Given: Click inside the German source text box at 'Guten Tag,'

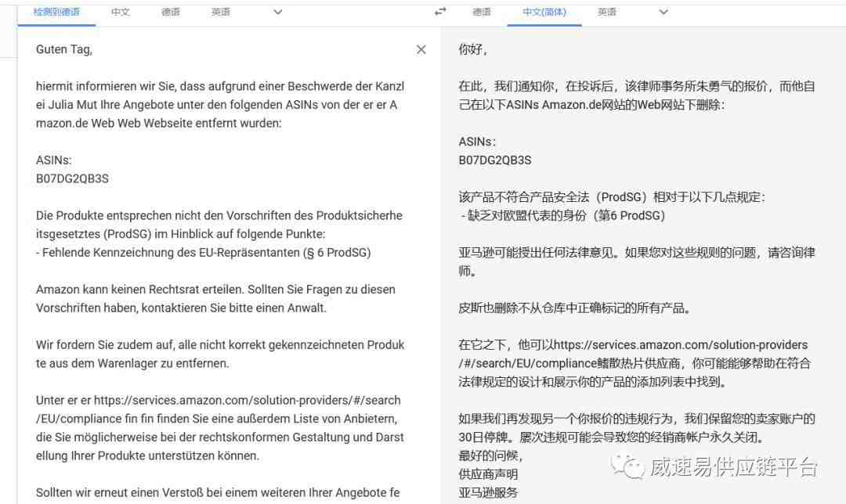Looking at the screenshot, I should [x=64, y=49].
